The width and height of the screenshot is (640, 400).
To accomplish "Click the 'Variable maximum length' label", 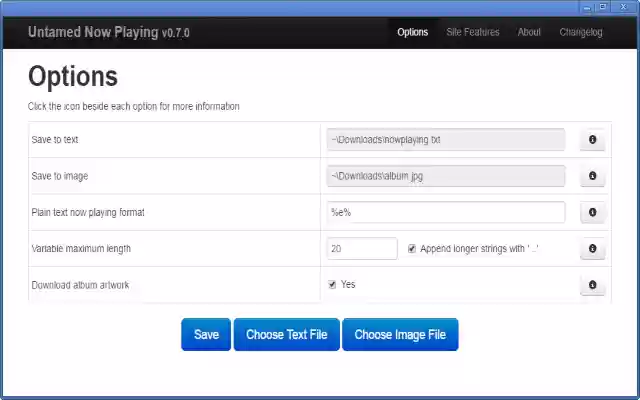I will pyautogui.click(x=81, y=249).
